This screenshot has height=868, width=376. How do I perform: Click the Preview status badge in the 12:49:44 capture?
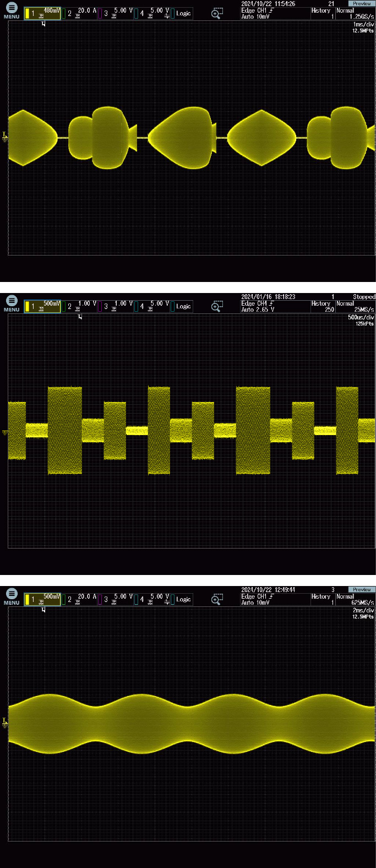[x=362, y=589]
